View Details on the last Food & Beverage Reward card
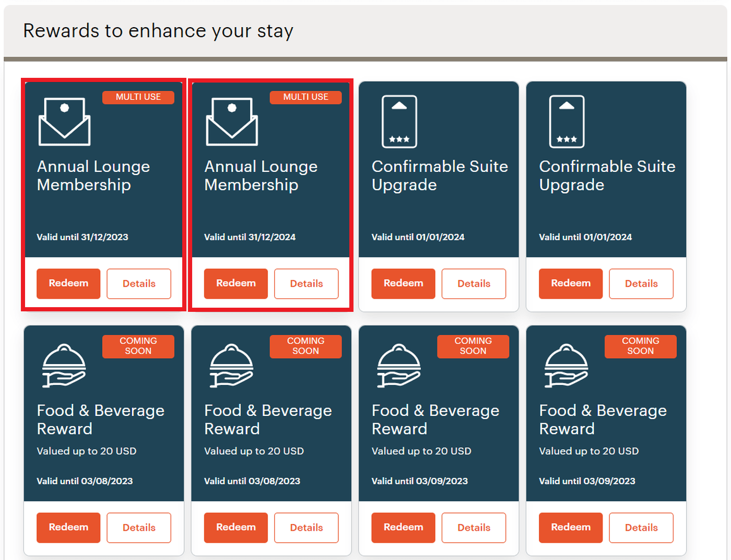The image size is (731, 560). 641,528
